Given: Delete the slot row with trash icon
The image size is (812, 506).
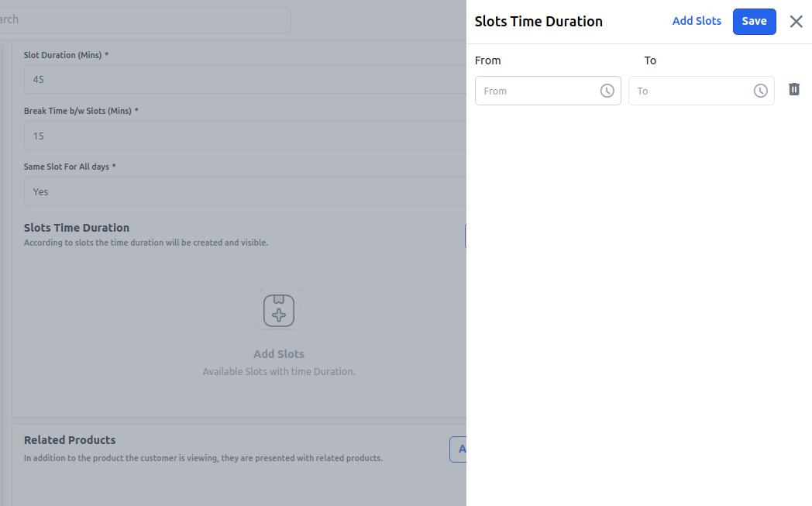Looking at the screenshot, I should [794, 90].
